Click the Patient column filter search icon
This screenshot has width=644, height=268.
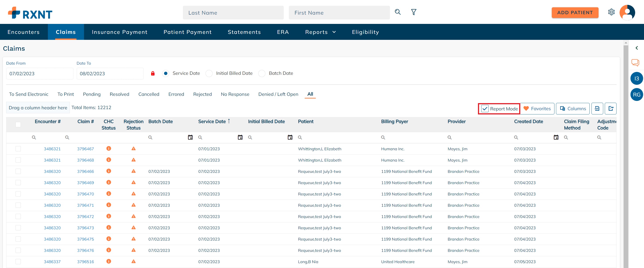300,137
